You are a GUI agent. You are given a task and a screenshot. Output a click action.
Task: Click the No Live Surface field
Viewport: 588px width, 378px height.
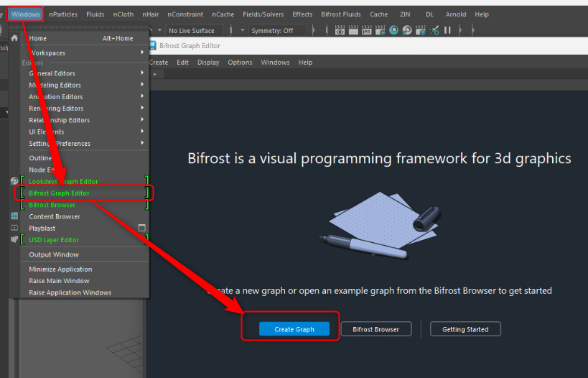tap(195, 30)
